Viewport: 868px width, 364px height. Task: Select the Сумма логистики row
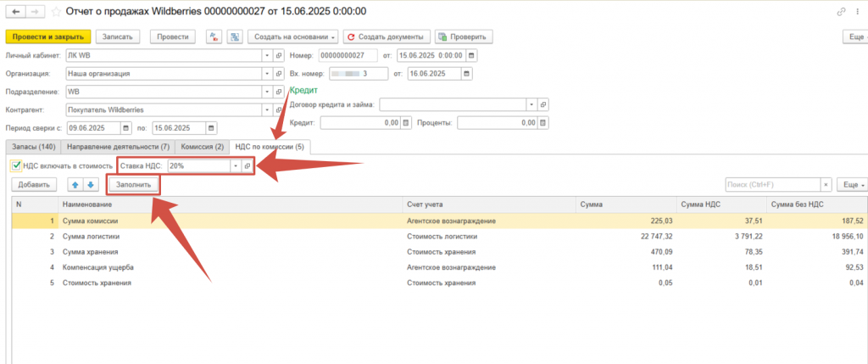[93, 235]
